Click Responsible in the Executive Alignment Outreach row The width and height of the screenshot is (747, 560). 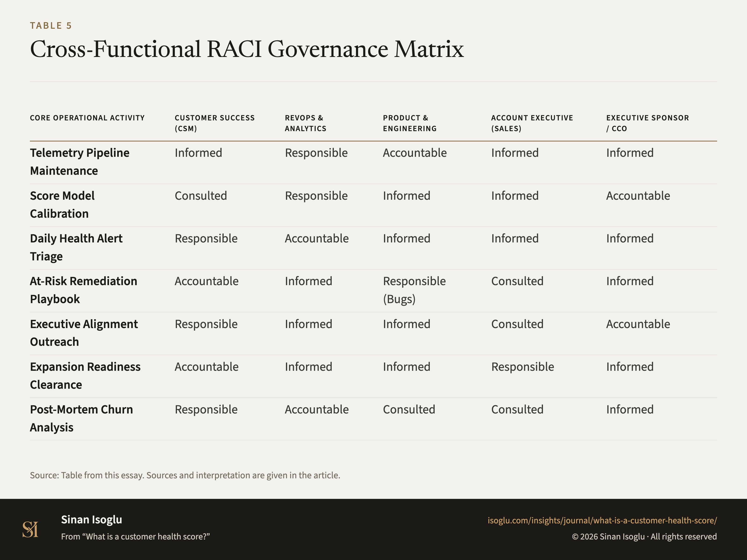coord(206,324)
